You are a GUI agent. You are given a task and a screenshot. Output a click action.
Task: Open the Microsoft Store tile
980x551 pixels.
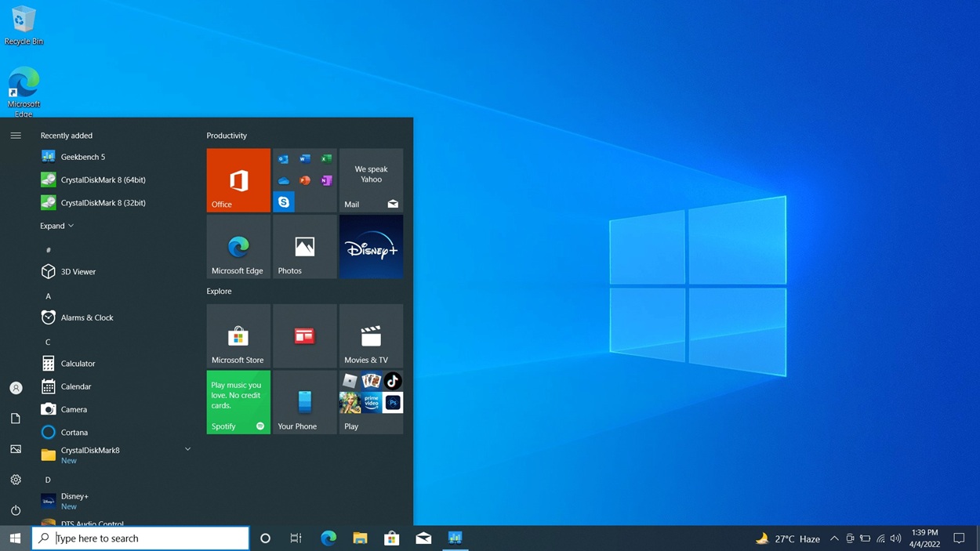click(x=238, y=335)
